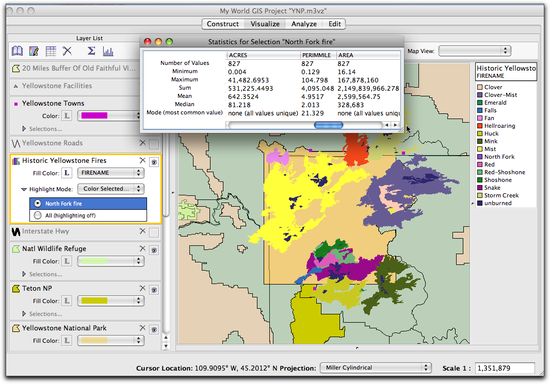
Task: Toggle visibility of Natl Wildlife Refuge layer
Action: pyautogui.click(x=154, y=250)
